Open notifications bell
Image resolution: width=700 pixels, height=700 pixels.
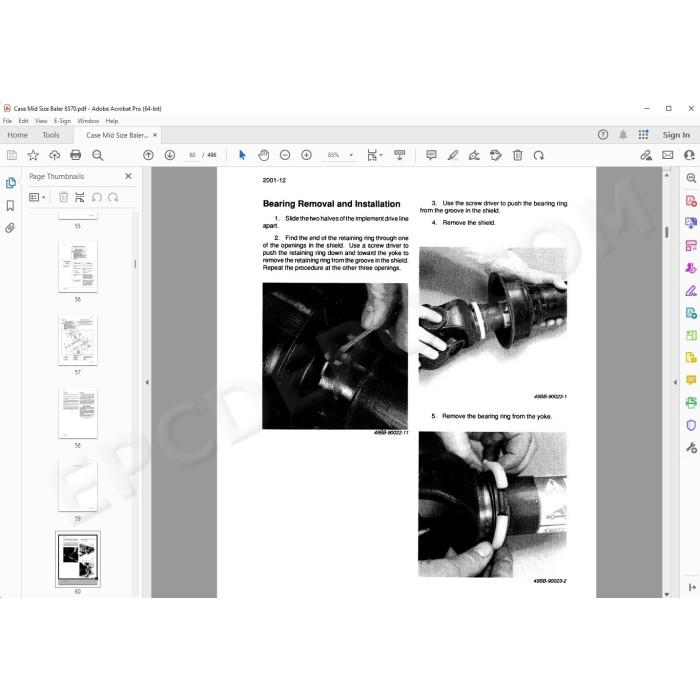click(x=623, y=135)
